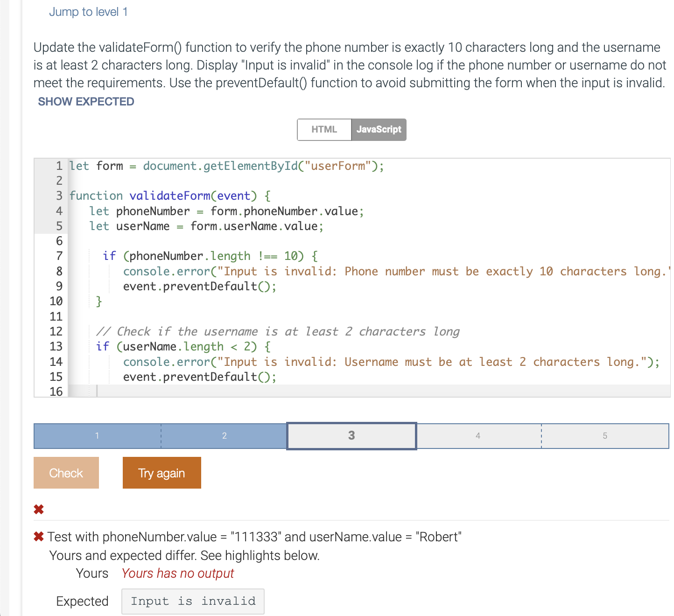Click the Try again button
This screenshot has height=616, width=674.
point(161,473)
